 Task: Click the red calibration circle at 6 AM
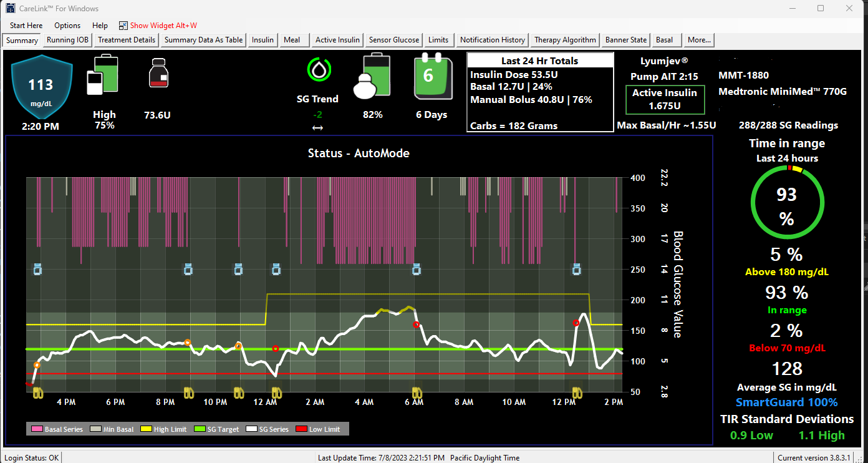pos(416,324)
